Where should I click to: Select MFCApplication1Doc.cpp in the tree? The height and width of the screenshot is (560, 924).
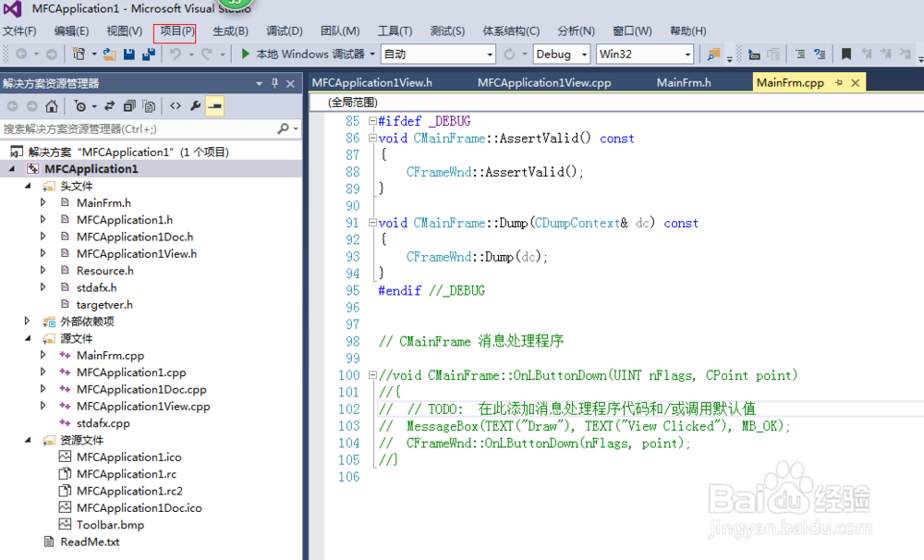coord(141,390)
